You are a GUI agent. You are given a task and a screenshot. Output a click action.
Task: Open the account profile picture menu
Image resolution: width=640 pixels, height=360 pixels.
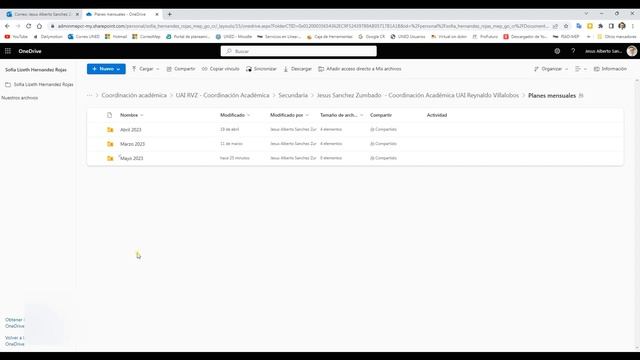click(x=632, y=51)
